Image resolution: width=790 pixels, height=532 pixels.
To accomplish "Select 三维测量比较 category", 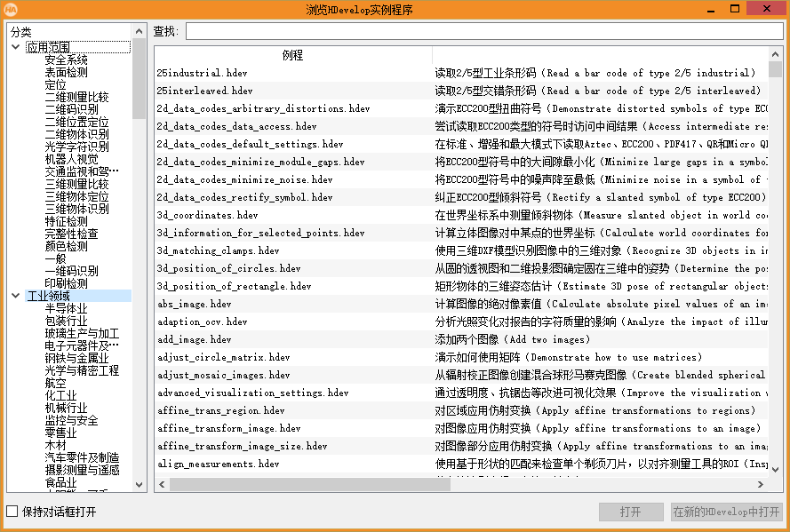I will [76, 184].
